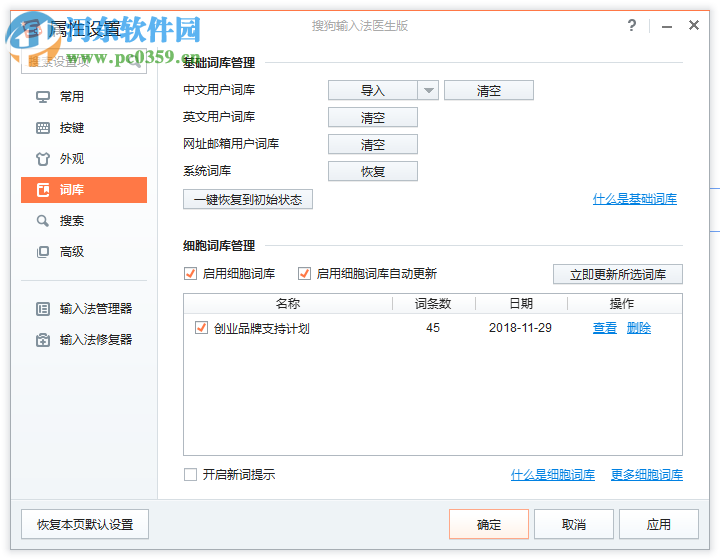Open the 什么是细胞词库 link

pyautogui.click(x=552, y=475)
